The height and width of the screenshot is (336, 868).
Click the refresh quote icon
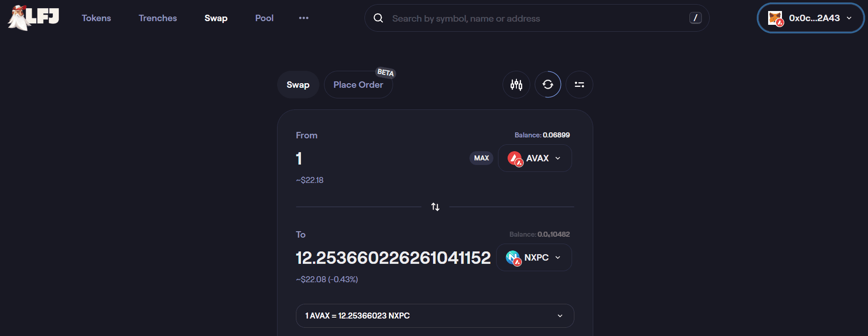tap(548, 85)
